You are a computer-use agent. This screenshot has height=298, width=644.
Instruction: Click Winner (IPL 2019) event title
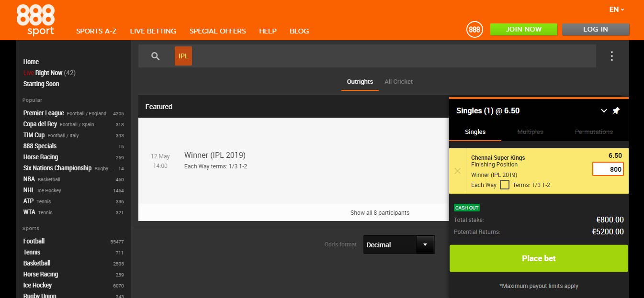coord(215,155)
